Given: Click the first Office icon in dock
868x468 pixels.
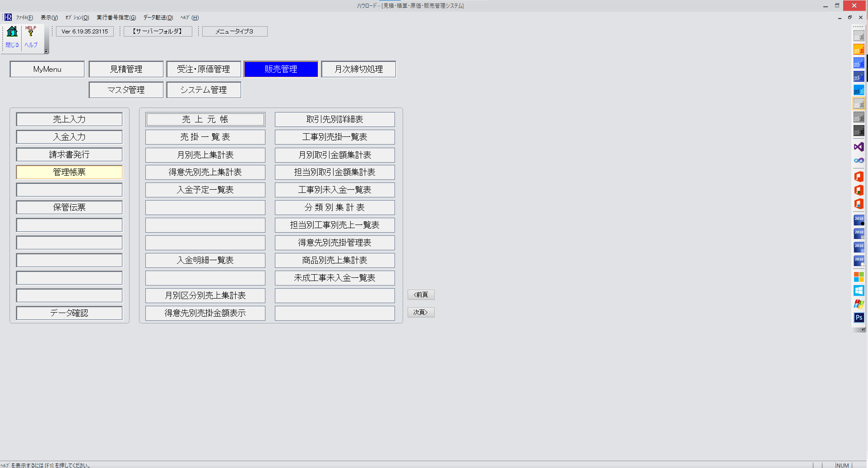Looking at the screenshot, I should 859,177.
